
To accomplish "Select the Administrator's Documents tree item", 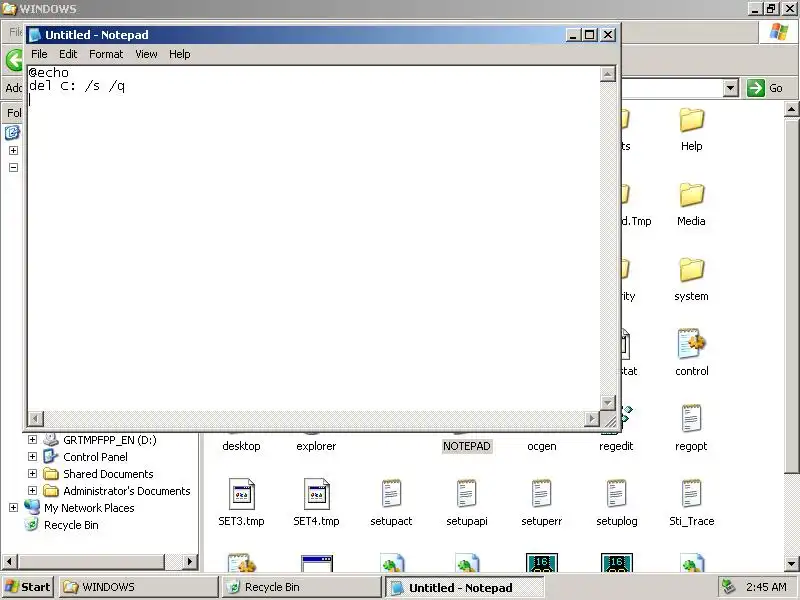I will 127,491.
